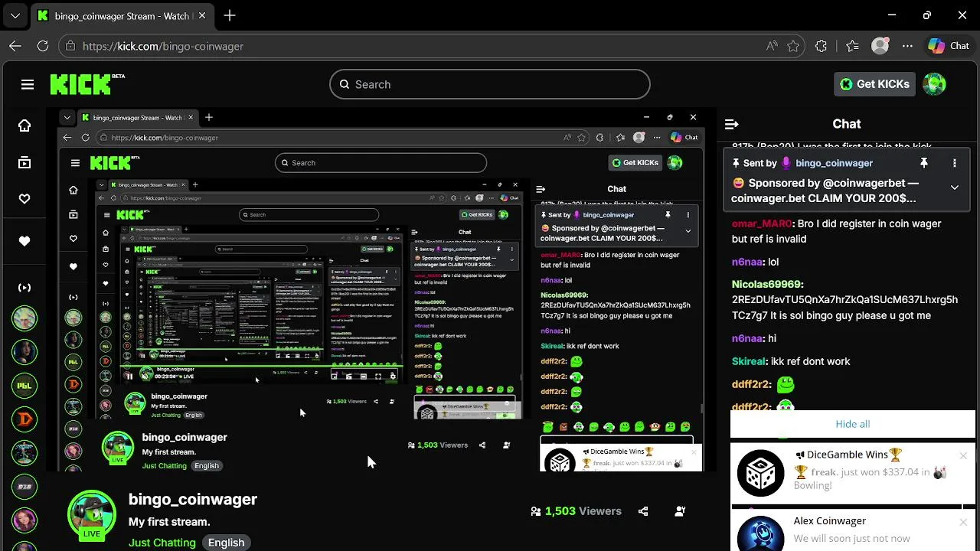
Task: Focus the Kick search box
Action: pos(490,84)
